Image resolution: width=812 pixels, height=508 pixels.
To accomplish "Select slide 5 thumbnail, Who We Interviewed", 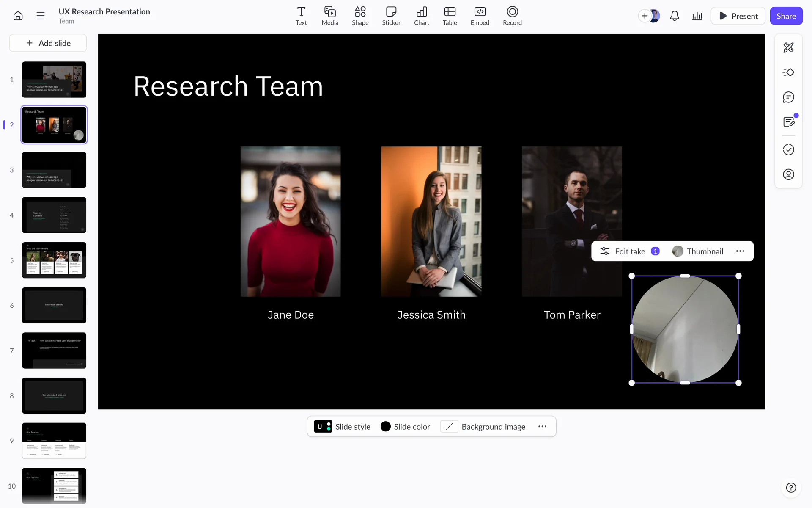I will click(54, 260).
